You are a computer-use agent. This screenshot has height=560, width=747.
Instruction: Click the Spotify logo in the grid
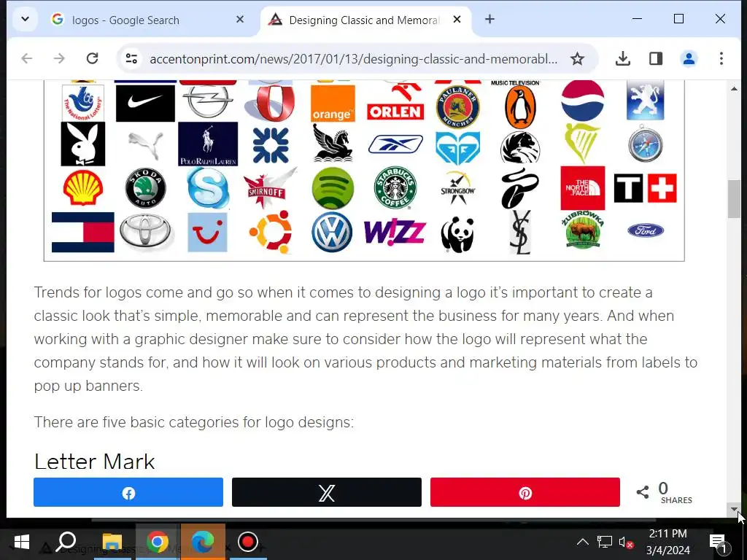[x=333, y=188]
